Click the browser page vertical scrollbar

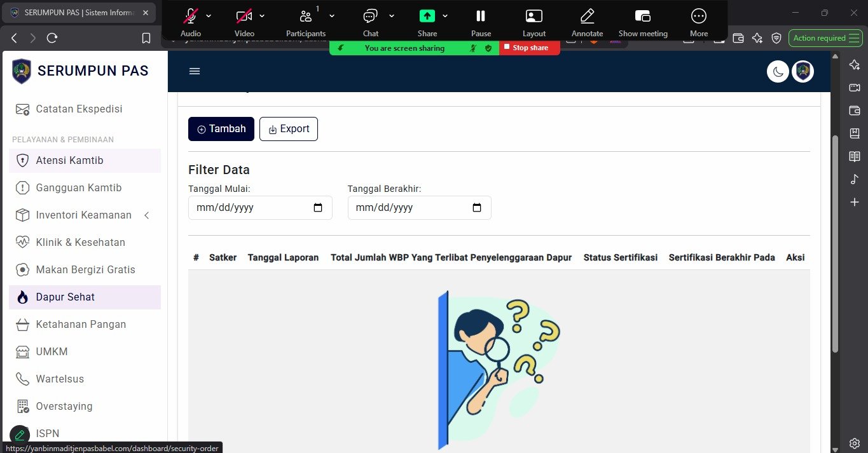point(835,241)
